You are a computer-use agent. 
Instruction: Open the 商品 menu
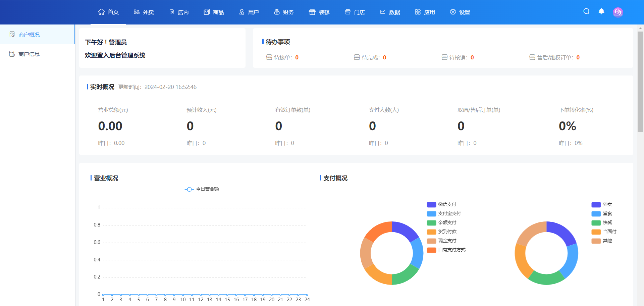click(x=214, y=12)
